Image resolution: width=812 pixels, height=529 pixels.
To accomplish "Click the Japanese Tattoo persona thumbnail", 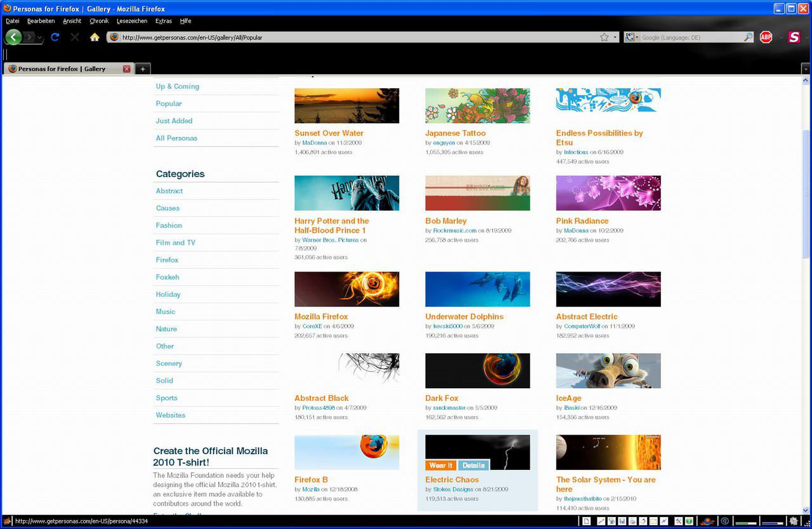I will [x=478, y=105].
